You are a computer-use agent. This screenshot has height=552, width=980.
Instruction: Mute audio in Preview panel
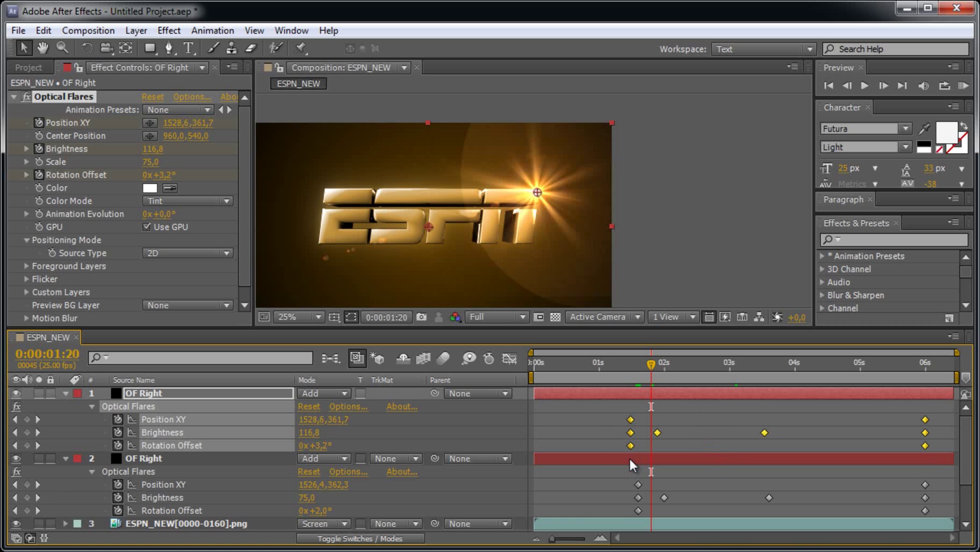point(924,85)
